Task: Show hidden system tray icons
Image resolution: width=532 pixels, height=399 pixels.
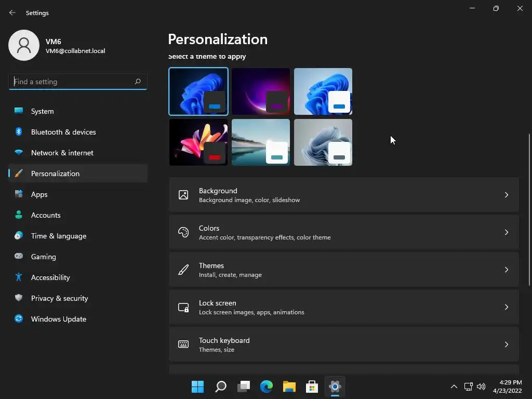Action: coord(454,387)
